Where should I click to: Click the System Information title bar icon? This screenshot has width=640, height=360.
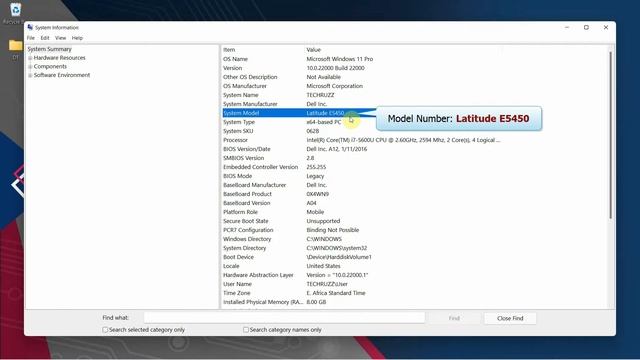tap(30, 27)
